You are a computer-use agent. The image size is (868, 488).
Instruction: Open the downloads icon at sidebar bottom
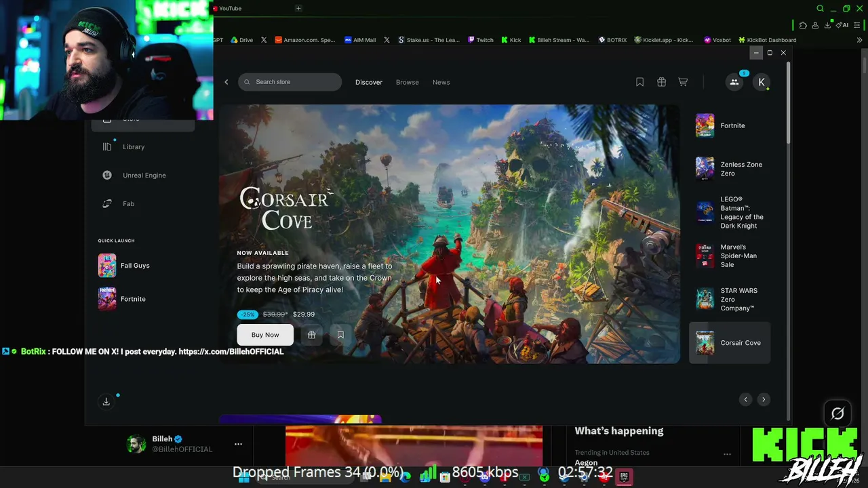coord(106,402)
